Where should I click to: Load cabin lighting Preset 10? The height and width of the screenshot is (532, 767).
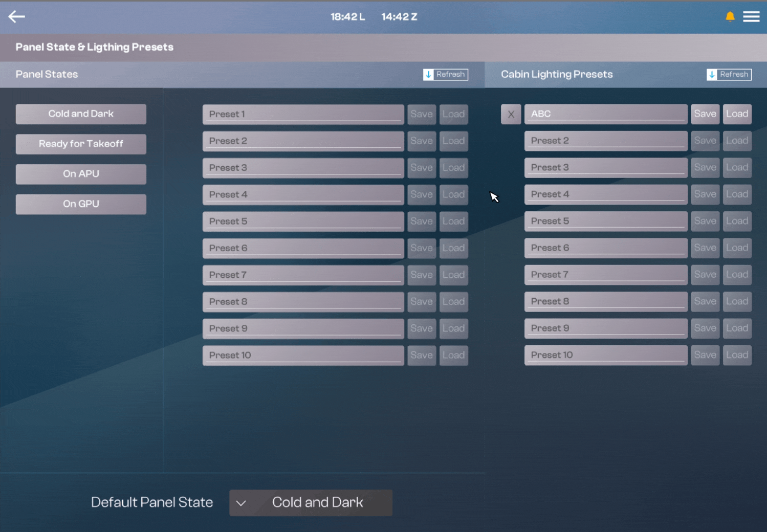point(737,355)
